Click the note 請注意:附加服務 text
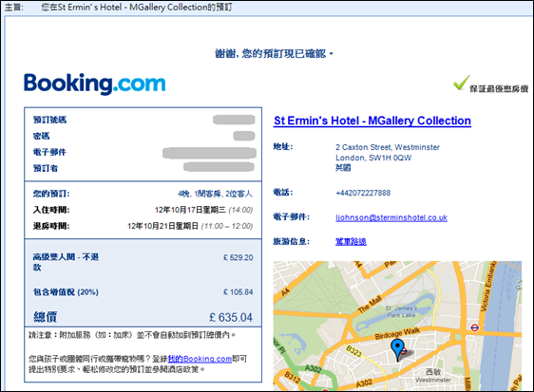 [x=132, y=335]
